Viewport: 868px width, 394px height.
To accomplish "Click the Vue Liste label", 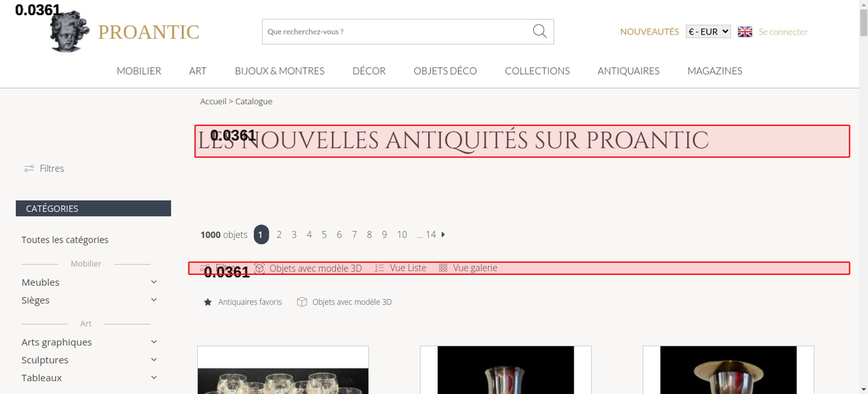I will tap(408, 268).
